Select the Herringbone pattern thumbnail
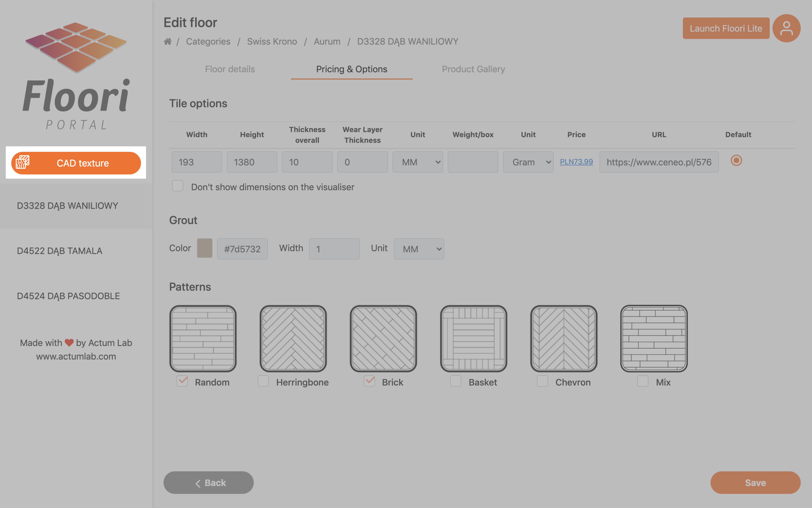This screenshot has height=508, width=812. 293,338
